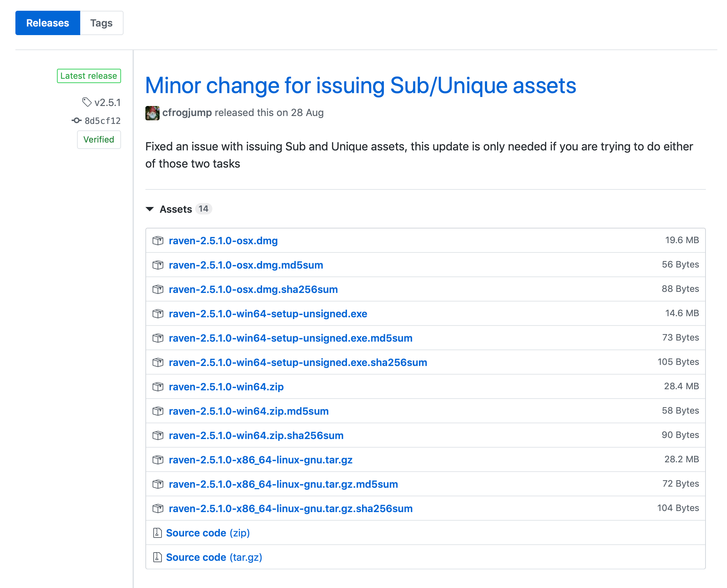
Task: Click the zip file icon for Source code (zip)
Action: click(157, 533)
